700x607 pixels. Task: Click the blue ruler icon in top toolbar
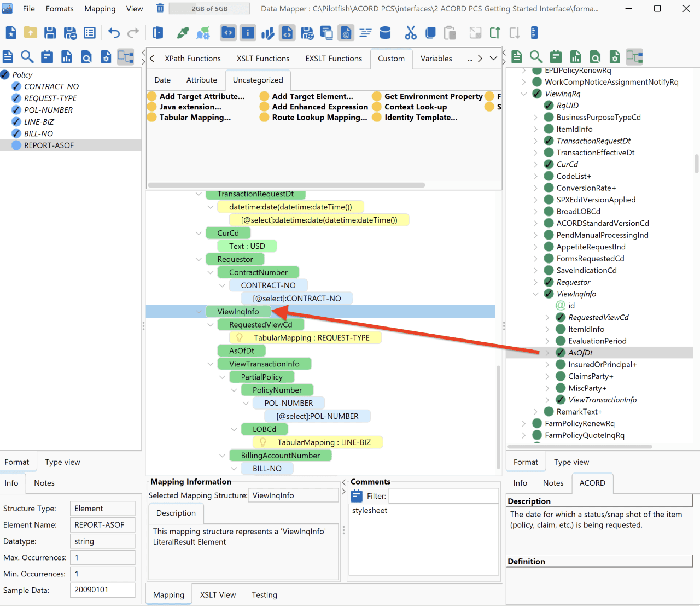pyautogui.click(x=534, y=33)
